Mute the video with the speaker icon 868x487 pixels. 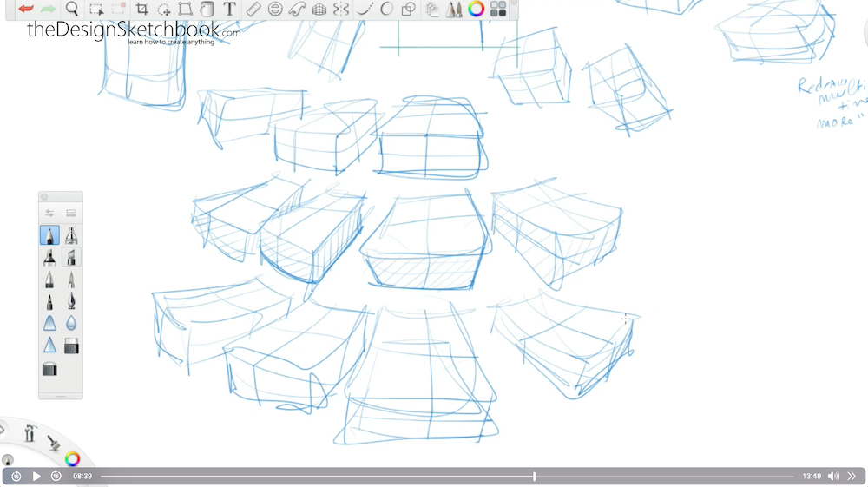833,476
